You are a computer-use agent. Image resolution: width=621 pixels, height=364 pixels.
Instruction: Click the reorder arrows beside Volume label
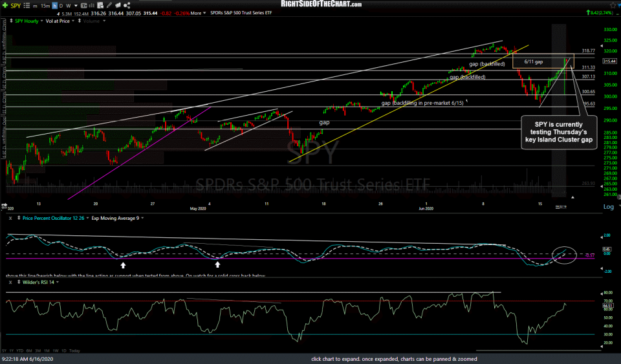(x=79, y=21)
